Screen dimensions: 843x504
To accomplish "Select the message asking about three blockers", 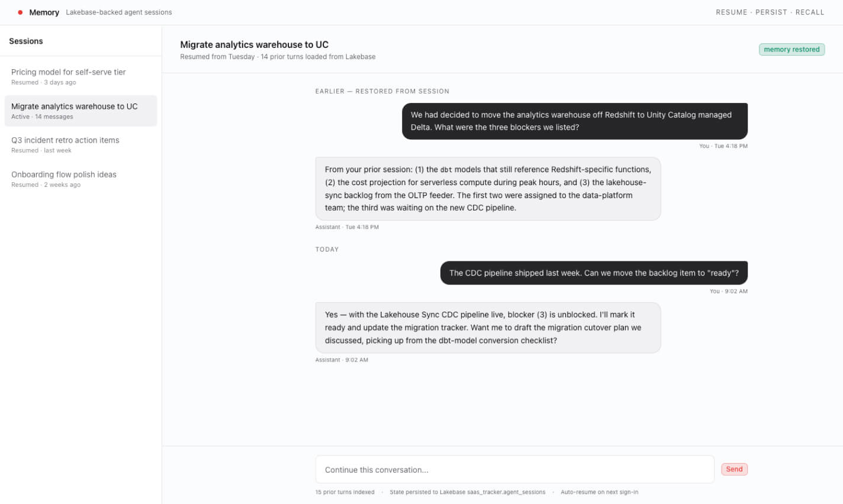I will [574, 121].
